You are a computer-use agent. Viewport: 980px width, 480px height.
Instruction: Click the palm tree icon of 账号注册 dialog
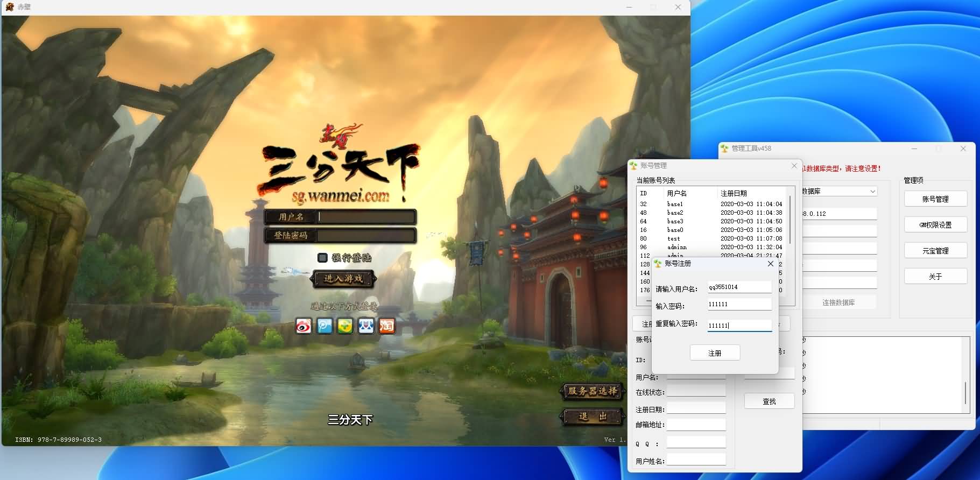(x=658, y=264)
